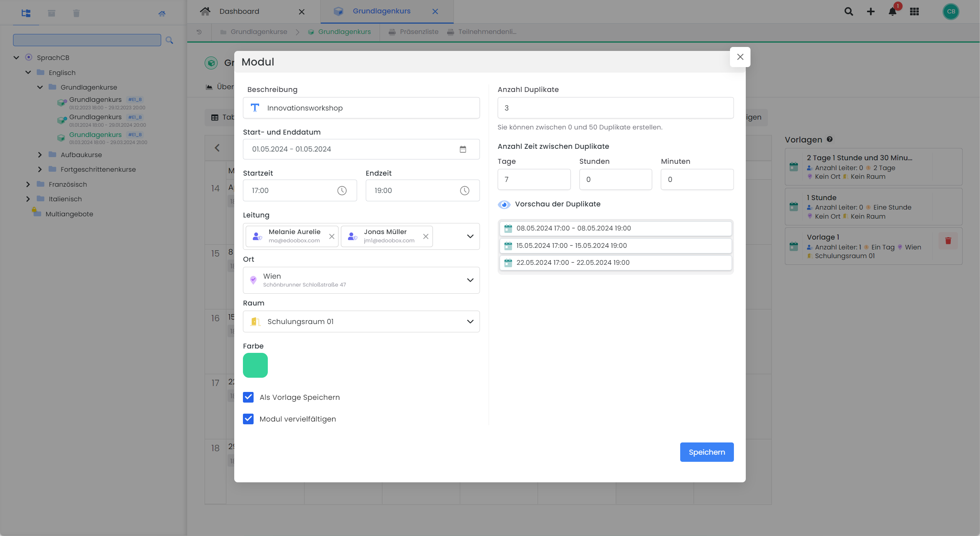
Task: Open the trash bin in left sidebar
Action: point(76,13)
